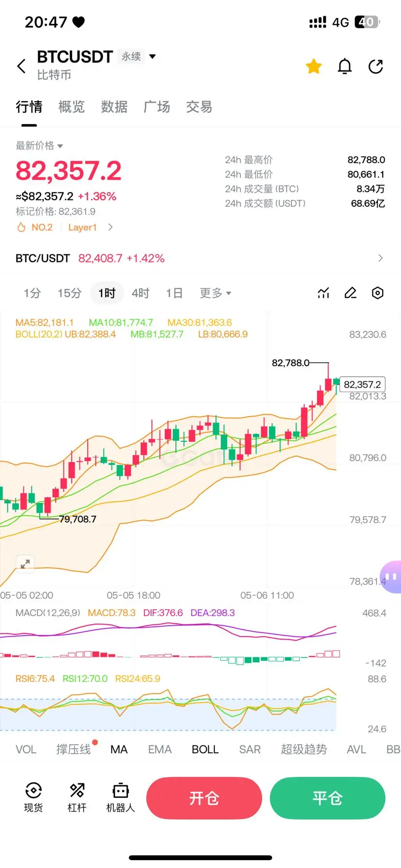Open spot trading (现货)

(x=33, y=797)
